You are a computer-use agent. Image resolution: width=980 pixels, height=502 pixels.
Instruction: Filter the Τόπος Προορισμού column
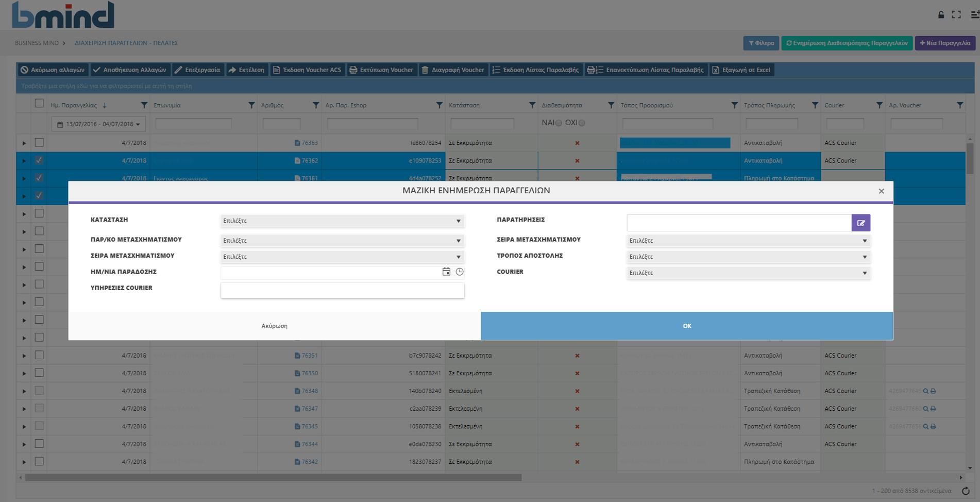(x=734, y=105)
